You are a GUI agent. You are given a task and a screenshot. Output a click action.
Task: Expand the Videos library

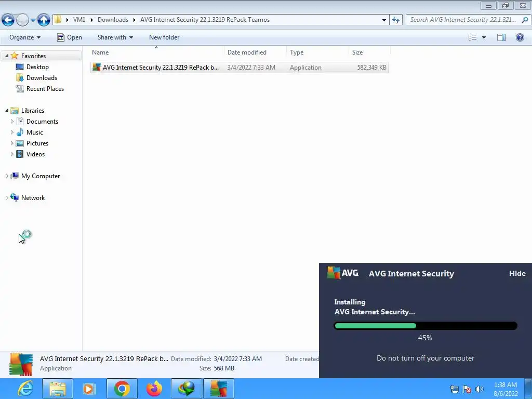coord(12,154)
